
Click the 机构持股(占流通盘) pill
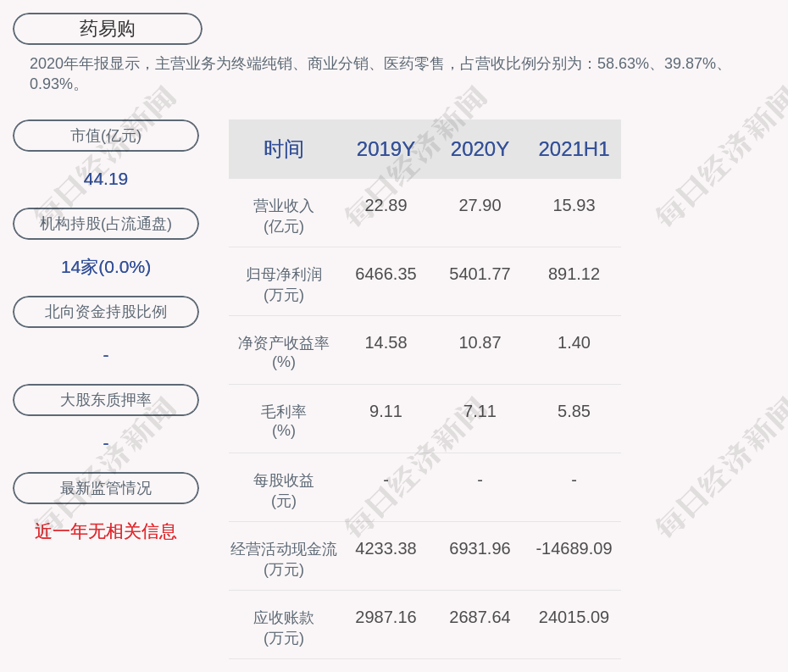pos(106,224)
